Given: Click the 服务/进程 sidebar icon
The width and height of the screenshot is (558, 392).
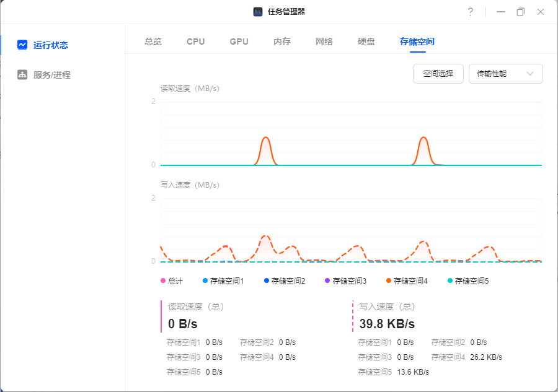Looking at the screenshot, I should click(22, 75).
